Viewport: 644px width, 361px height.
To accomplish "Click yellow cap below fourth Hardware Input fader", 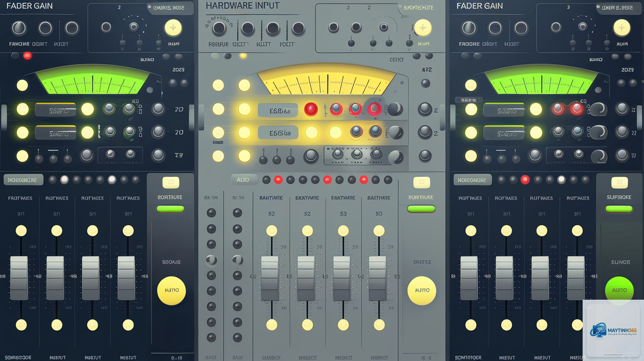I will tap(379, 325).
